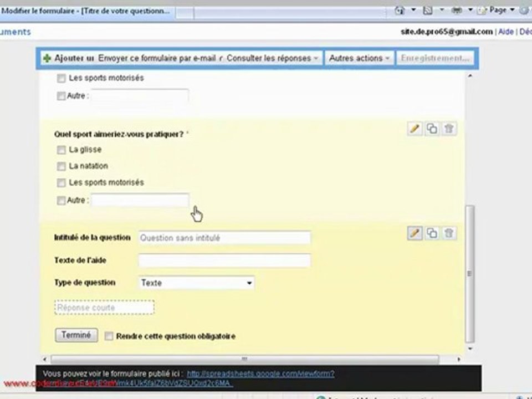Click 'Quel sport aimeriez-vous pratiquer?' question title

pos(119,134)
